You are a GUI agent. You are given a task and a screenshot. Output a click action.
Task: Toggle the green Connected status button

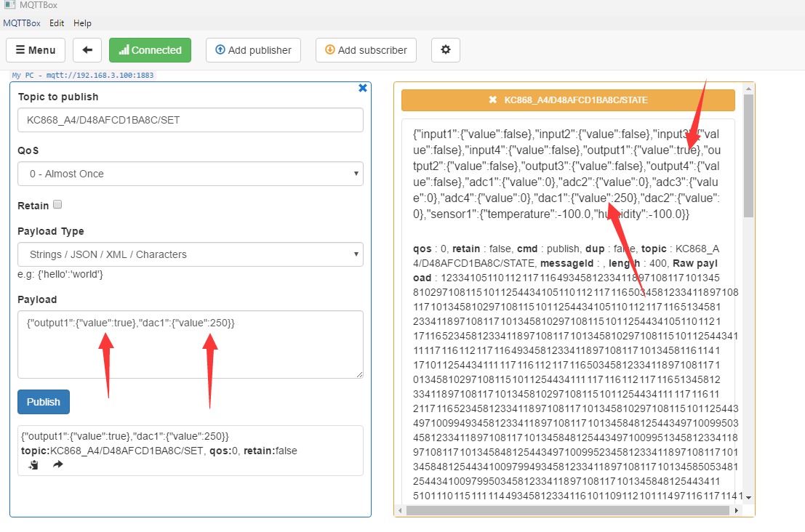150,50
